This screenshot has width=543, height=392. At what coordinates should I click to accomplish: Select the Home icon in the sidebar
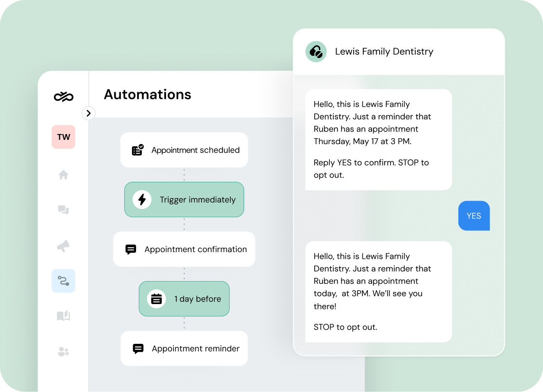click(x=63, y=175)
